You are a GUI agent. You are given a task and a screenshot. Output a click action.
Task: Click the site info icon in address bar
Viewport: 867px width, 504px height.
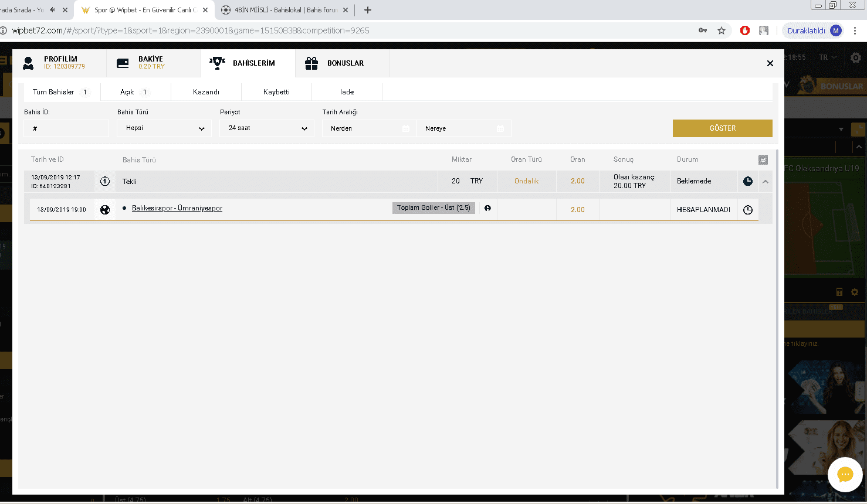(3, 30)
